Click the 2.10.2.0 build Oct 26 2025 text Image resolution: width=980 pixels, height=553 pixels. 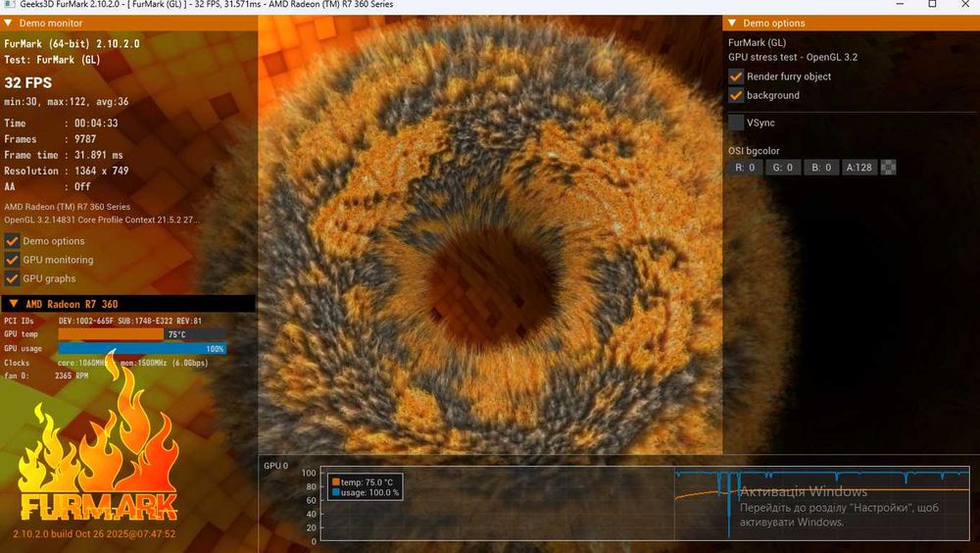point(94,534)
